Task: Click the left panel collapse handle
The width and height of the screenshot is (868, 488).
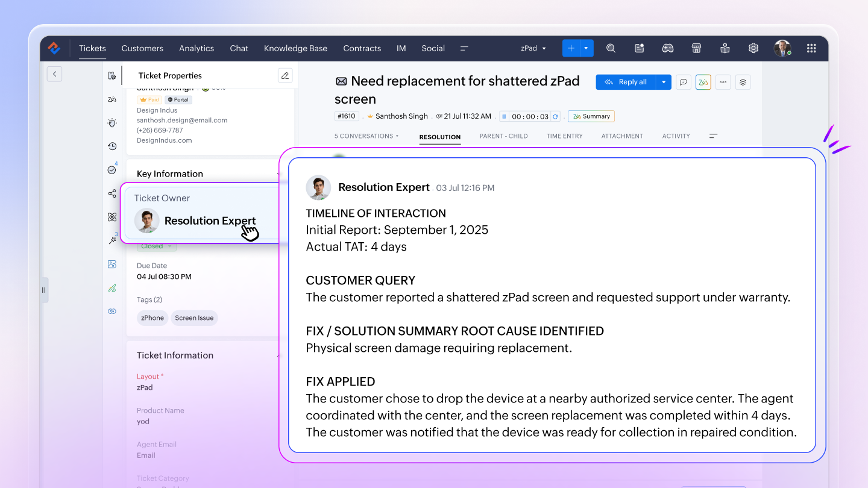Action: [44, 290]
